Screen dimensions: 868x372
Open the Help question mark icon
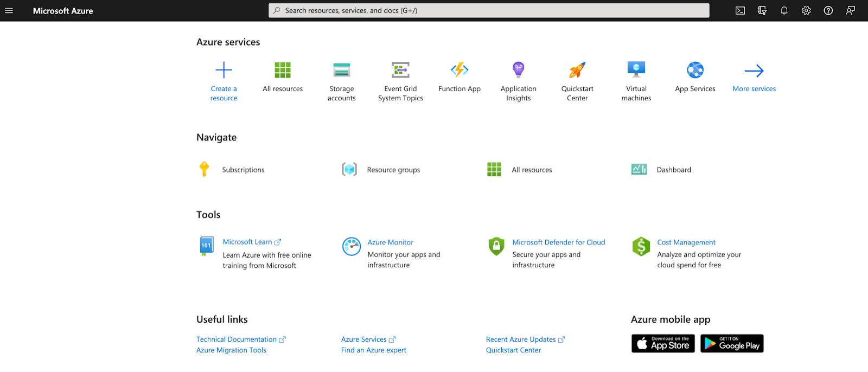pos(828,10)
